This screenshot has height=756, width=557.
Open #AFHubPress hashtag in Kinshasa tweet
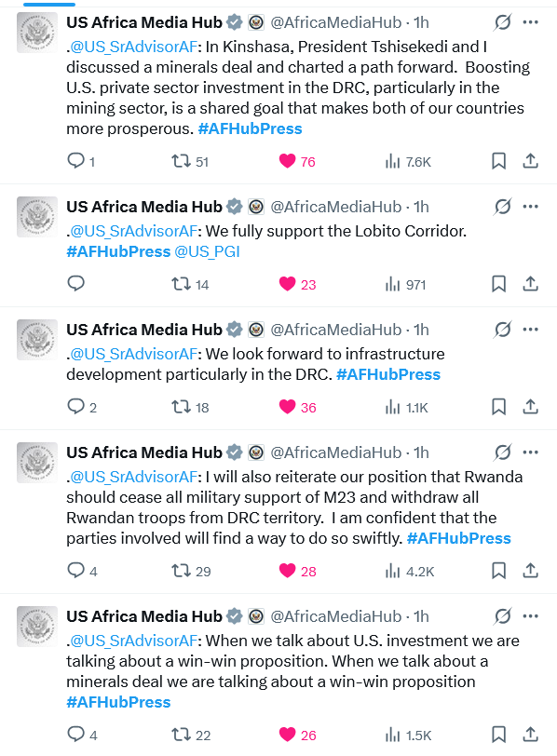tap(250, 128)
